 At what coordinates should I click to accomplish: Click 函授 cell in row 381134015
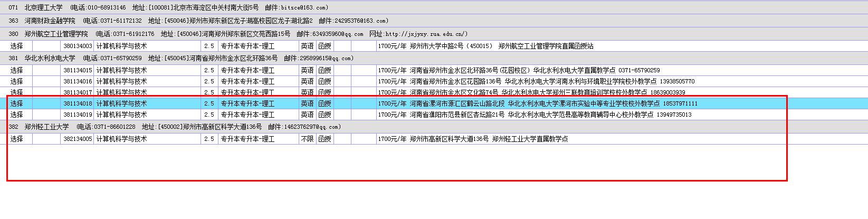tap(325, 70)
